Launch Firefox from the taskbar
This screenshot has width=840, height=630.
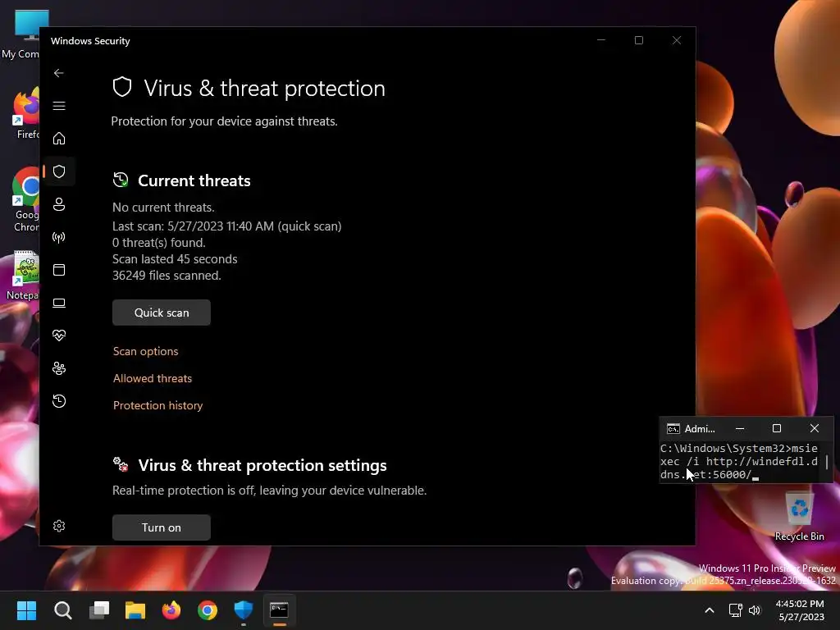coord(171,610)
